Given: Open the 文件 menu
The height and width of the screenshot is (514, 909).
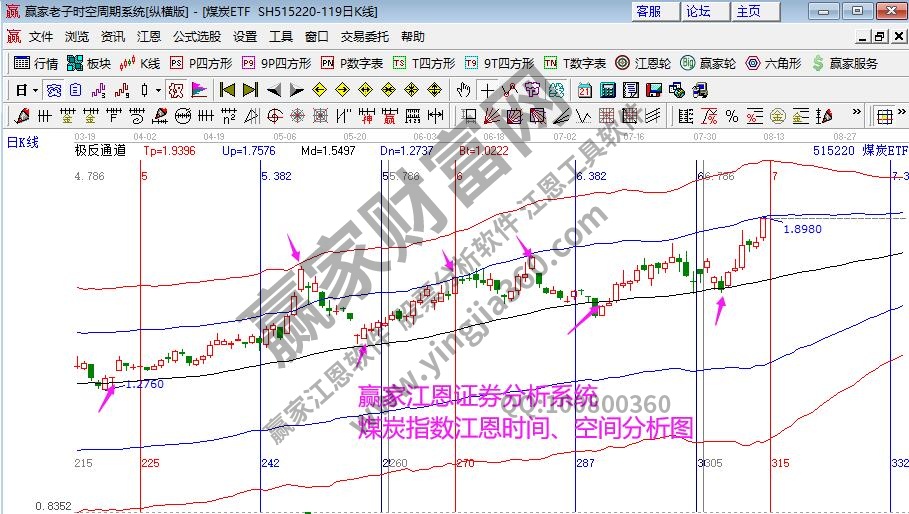Looking at the screenshot, I should [41, 37].
